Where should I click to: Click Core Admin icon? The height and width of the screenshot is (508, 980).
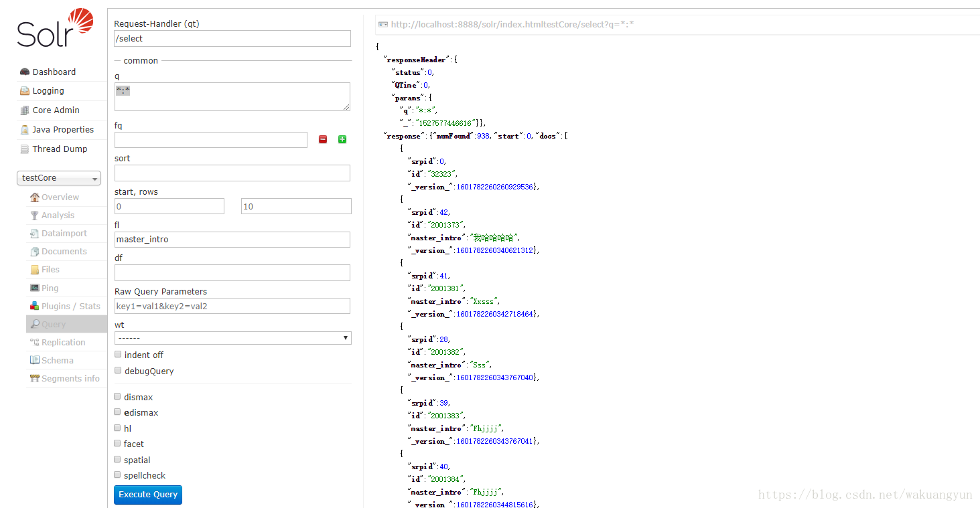click(x=25, y=110)
